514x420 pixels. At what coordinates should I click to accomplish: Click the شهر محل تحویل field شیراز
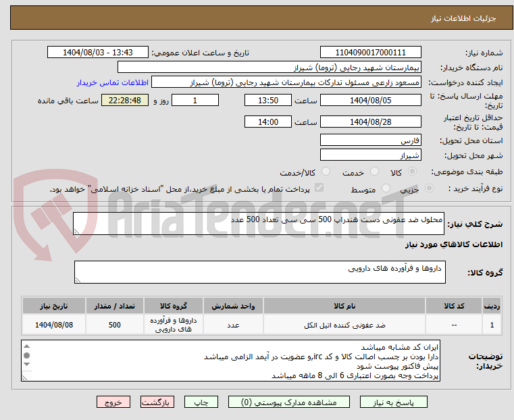(x=370, y=155)
